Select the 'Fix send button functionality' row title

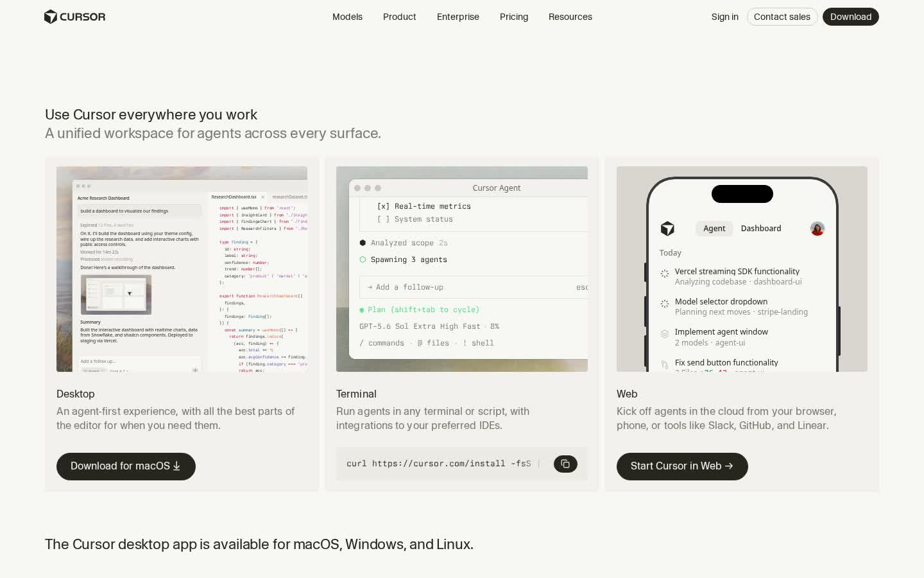[x=726, y=363]
